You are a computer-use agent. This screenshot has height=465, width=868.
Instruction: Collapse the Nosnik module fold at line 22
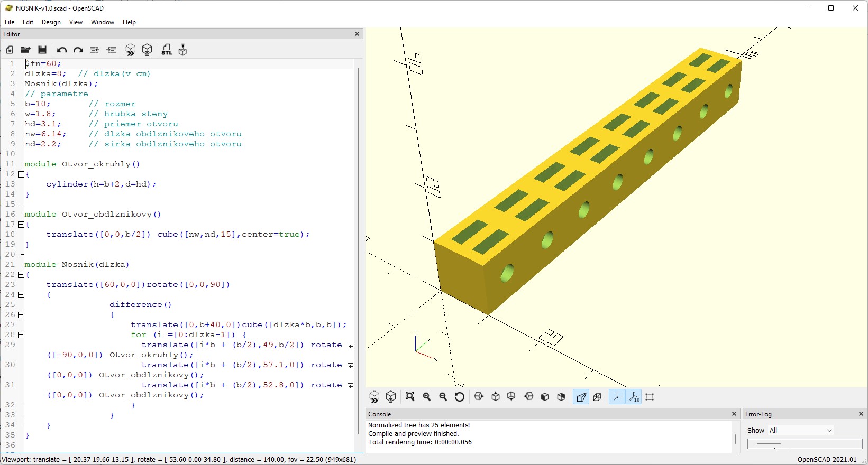coord(21,275)
